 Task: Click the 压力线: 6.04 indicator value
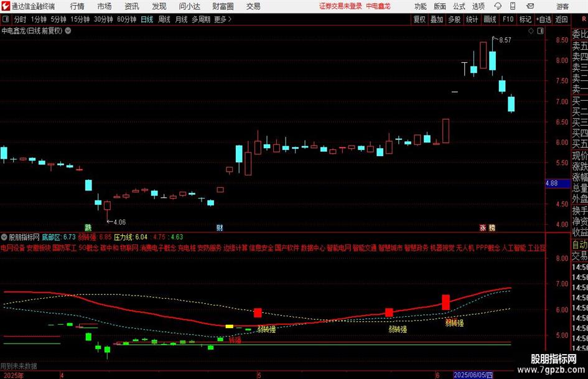coord(131,237)
